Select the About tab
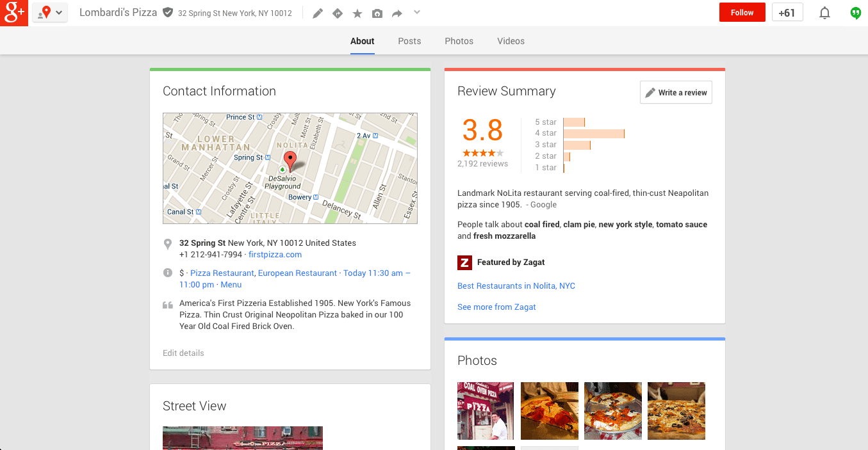Viewport: 868px width, 450px height. [x=362, y=41]
